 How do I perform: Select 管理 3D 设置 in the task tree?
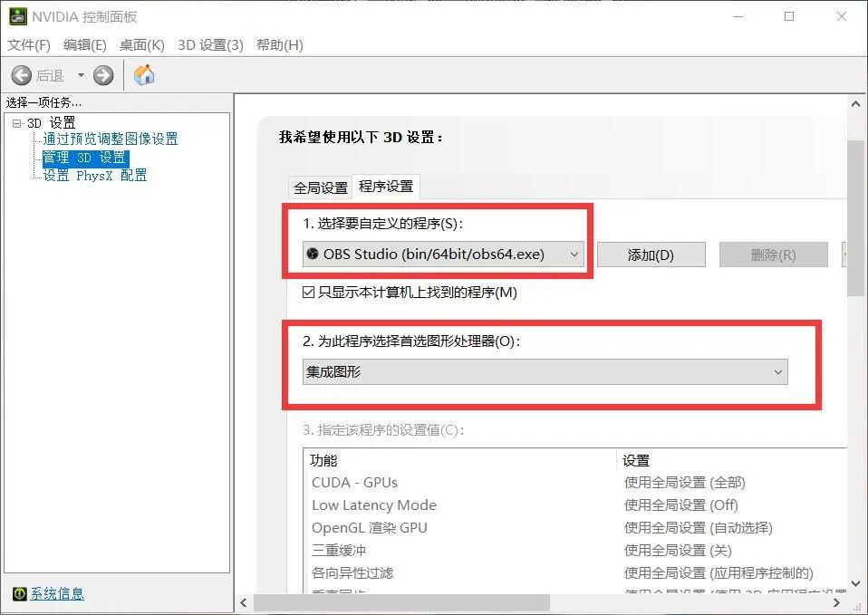pyautogui.click(x=85, y=158)
